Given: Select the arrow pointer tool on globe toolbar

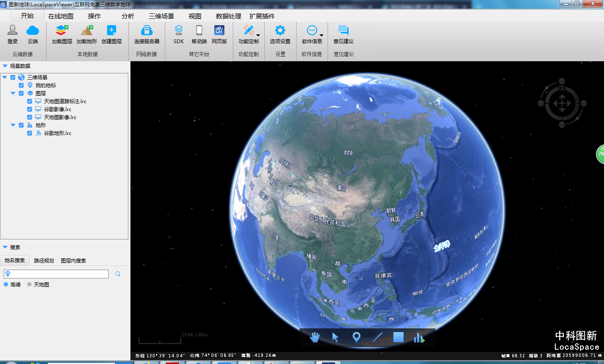Looking at the screenshot, I should [335, 337].
